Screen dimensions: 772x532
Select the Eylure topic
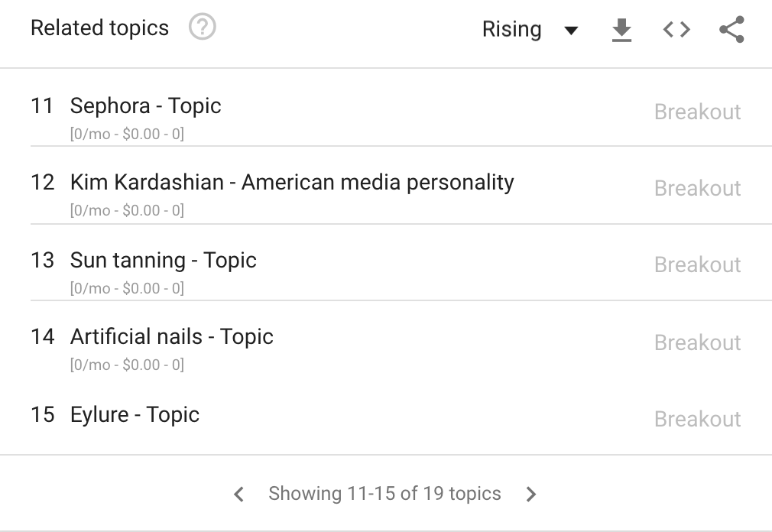click(135, 414)
